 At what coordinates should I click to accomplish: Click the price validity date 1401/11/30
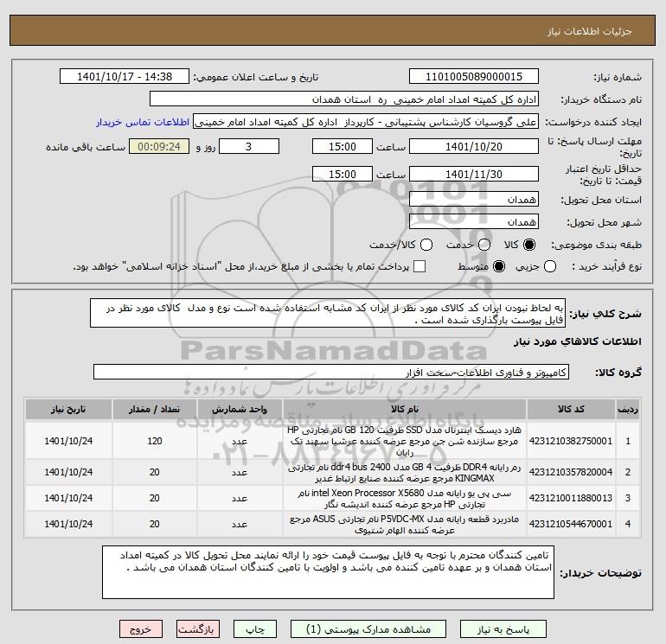click(x=474, y=174)
